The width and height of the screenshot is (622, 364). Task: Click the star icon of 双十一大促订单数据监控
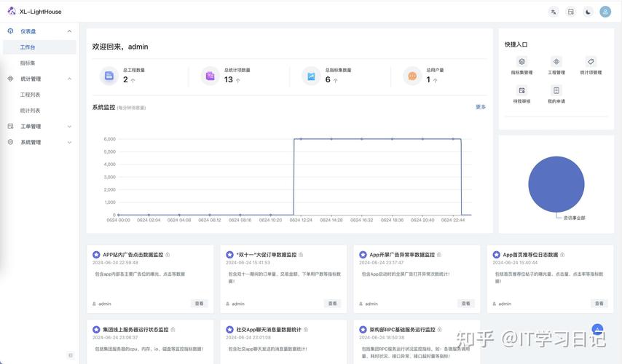pos(229,255)
